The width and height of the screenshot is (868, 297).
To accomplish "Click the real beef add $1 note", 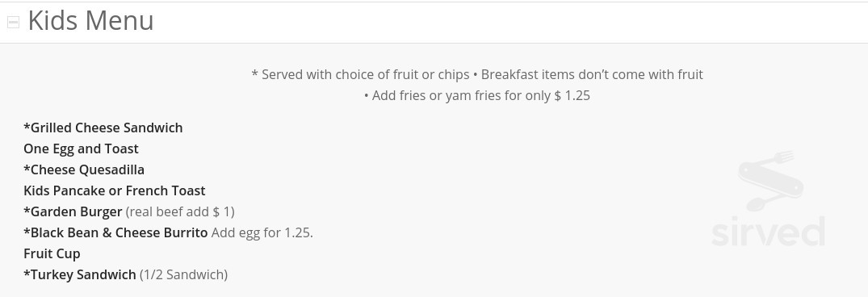I will click(x=180, y=211).
